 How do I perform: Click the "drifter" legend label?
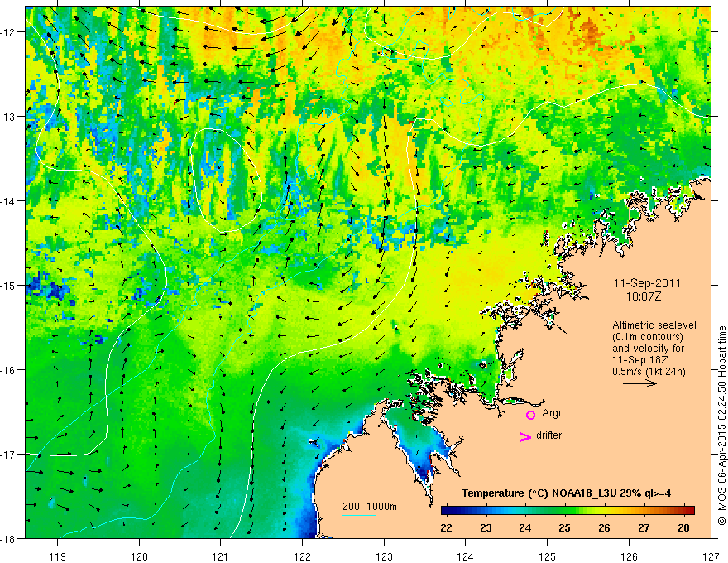548,435
